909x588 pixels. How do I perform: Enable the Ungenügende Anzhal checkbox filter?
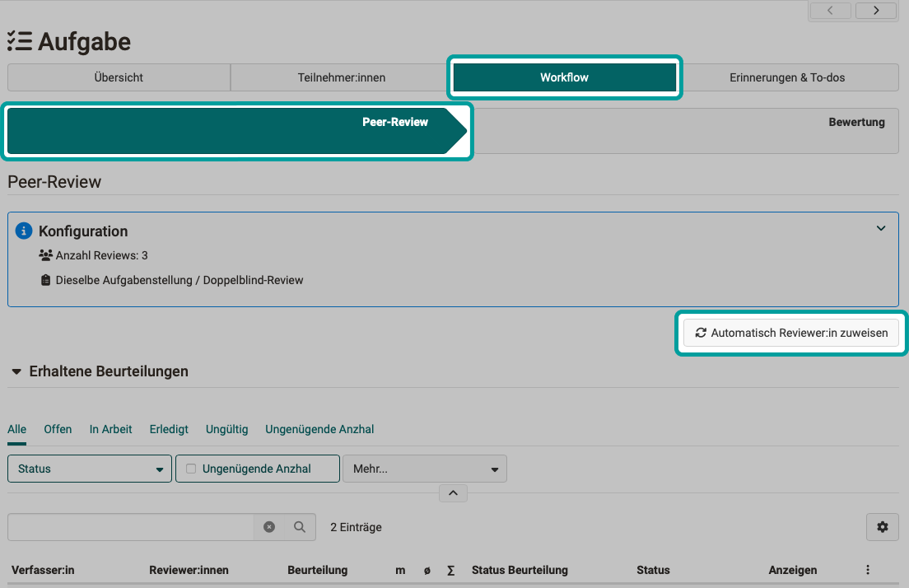click(190, 468)
